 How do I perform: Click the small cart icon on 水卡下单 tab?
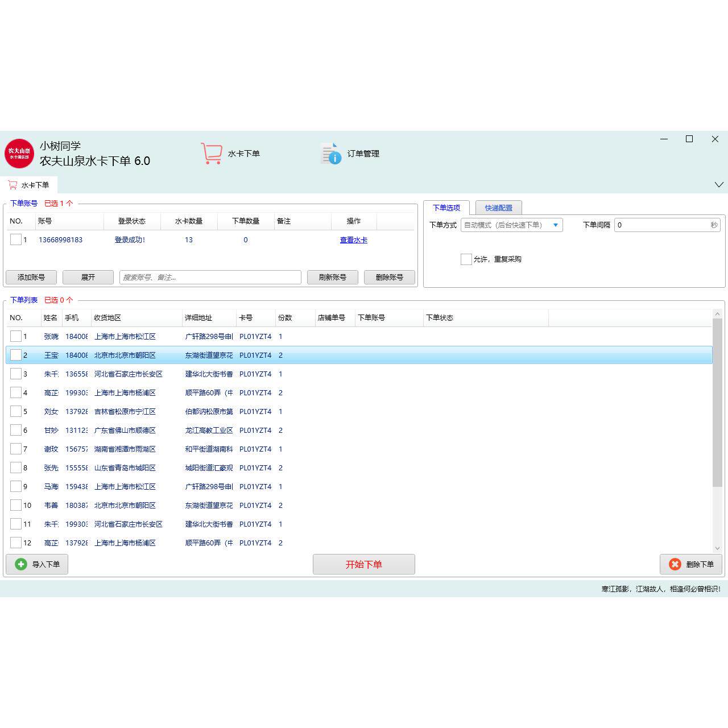coord(13,185)
